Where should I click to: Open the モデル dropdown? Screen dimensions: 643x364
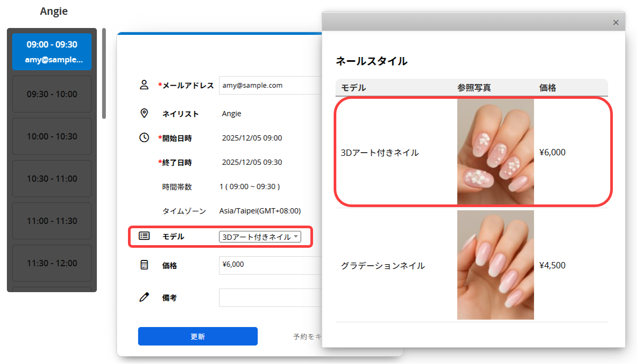[260, 237]
